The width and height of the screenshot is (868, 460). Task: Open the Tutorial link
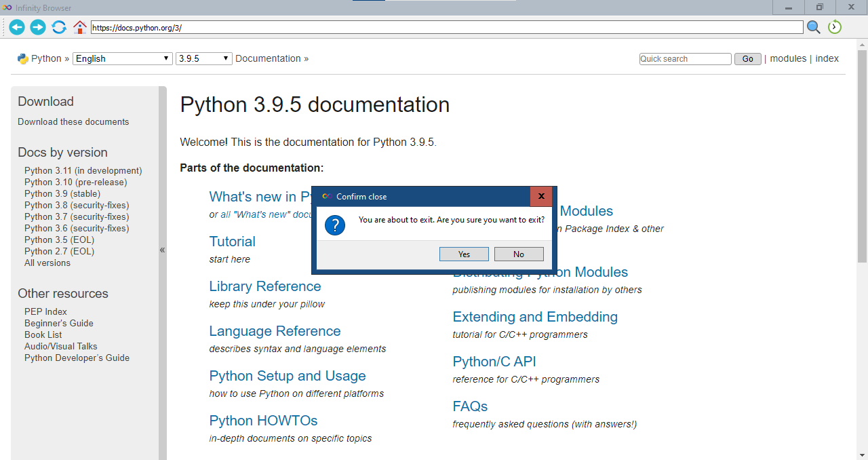tap(233, 242)
